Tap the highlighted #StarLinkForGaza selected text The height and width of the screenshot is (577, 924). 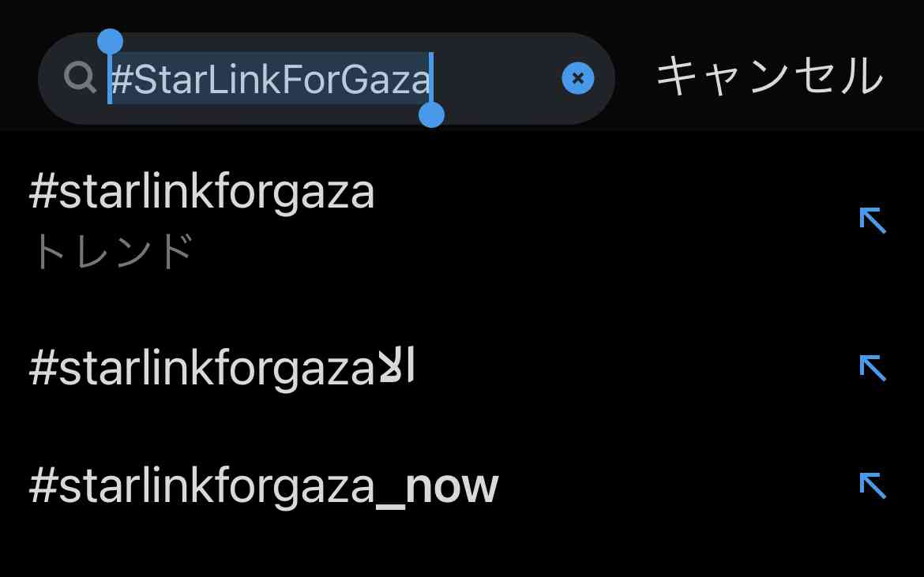271,80
